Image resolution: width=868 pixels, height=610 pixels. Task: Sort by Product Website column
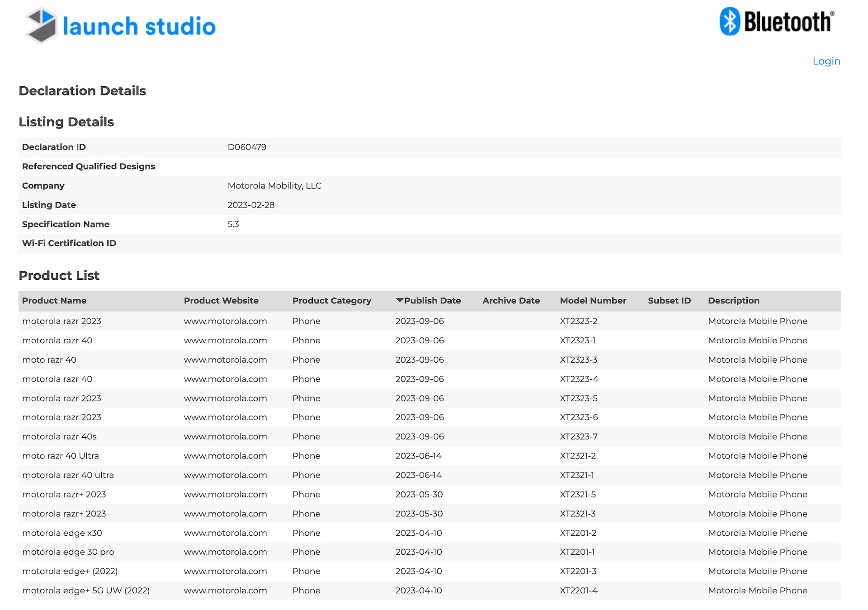221,301
